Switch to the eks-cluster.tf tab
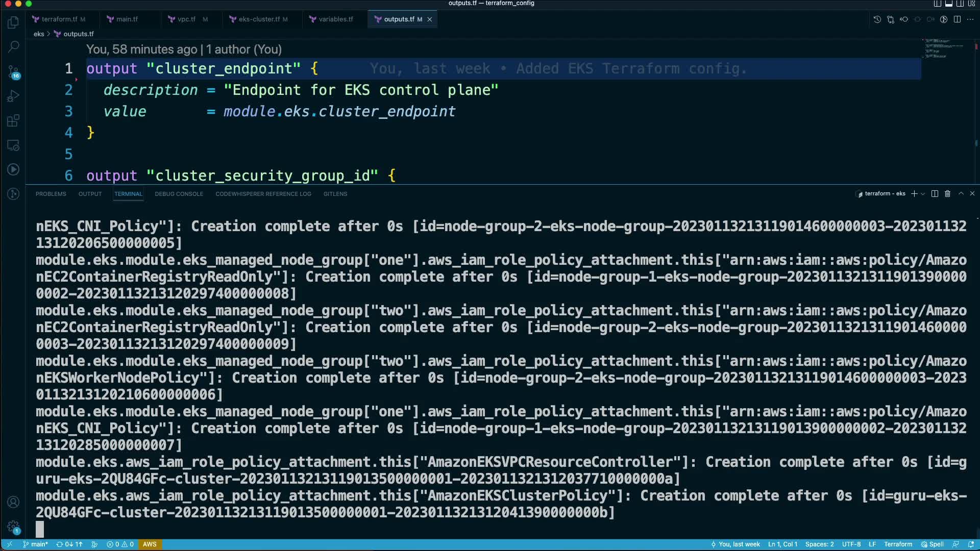 [x=259, y=19]
